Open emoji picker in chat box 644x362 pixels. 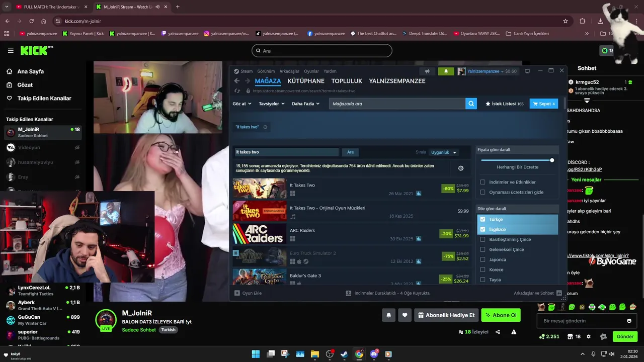click(x=629, y=321)
